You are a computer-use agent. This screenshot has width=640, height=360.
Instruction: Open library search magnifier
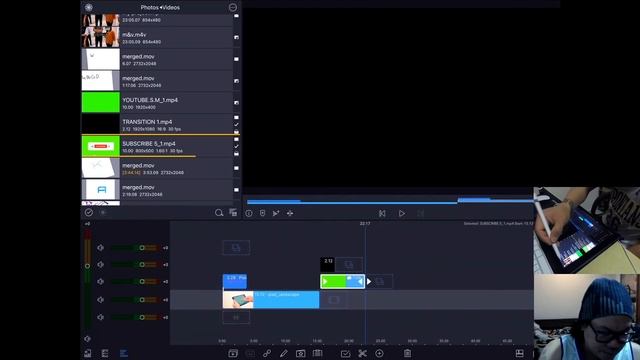click(219, 213)
